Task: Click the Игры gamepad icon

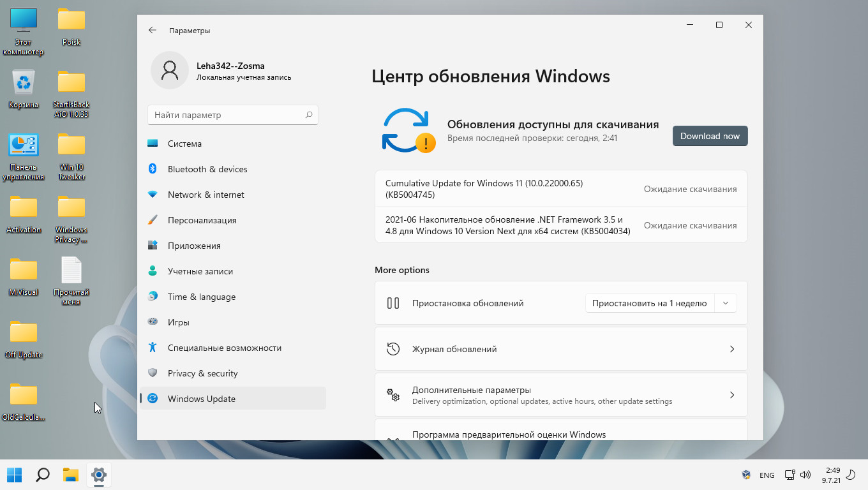Action: click(x=153, y=322)
